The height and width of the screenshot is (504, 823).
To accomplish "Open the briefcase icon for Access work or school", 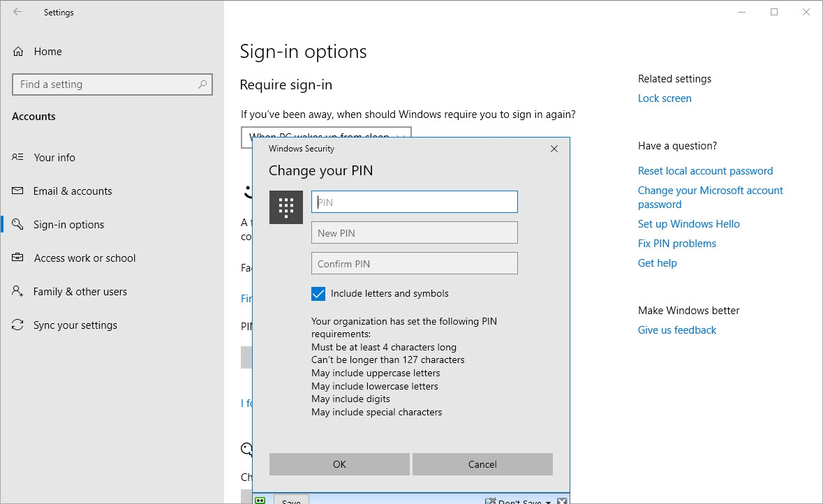I will pyautogui.click(x=17, y=258).
